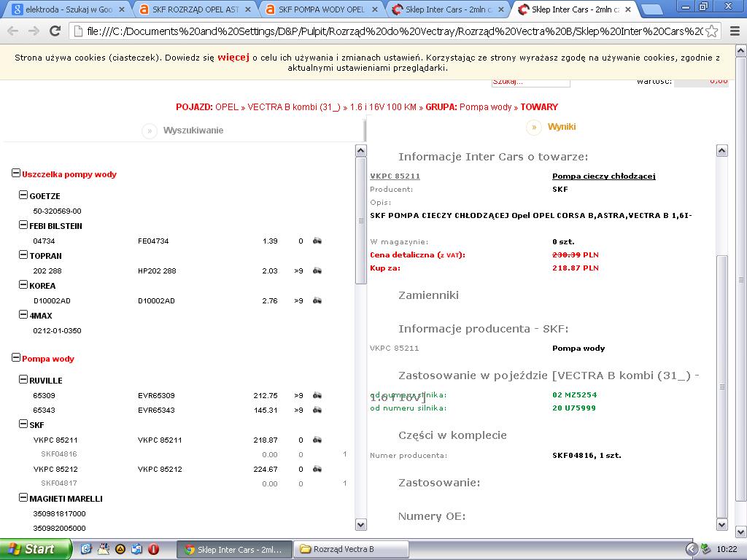Click left panel scrollbar up arrow
This screenshot has width=747, height=560.
pos(360,151)
